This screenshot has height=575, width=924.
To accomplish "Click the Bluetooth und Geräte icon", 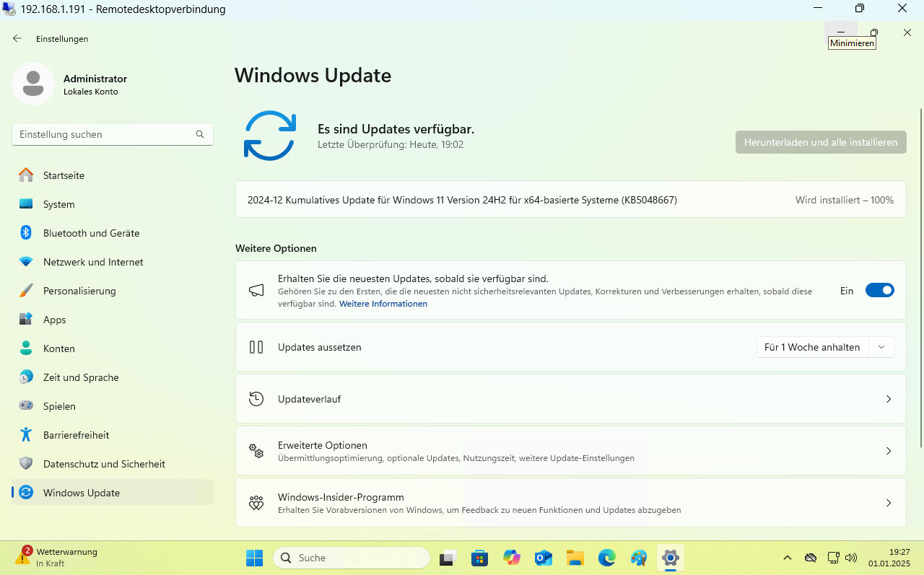I will coord(26,233).
